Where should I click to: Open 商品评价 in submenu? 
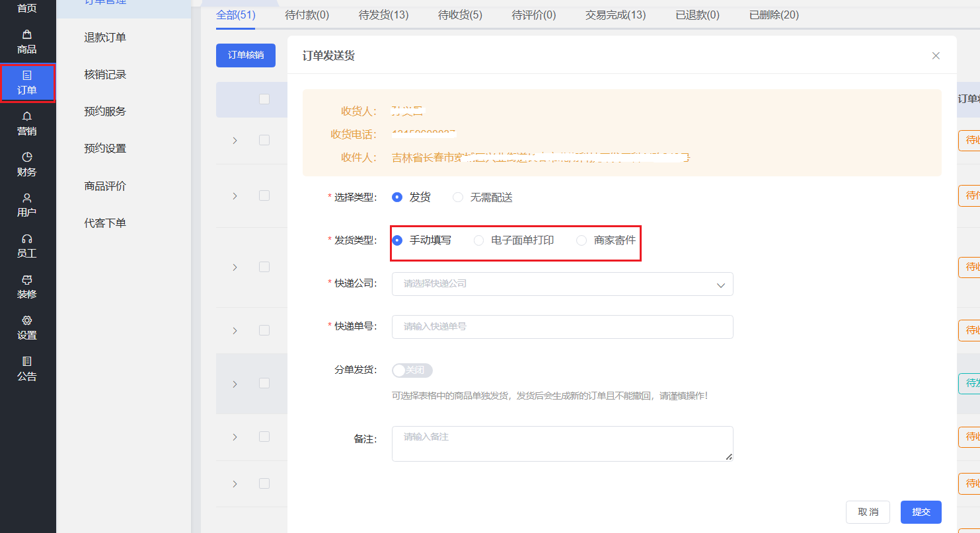[x=105, y=186]
